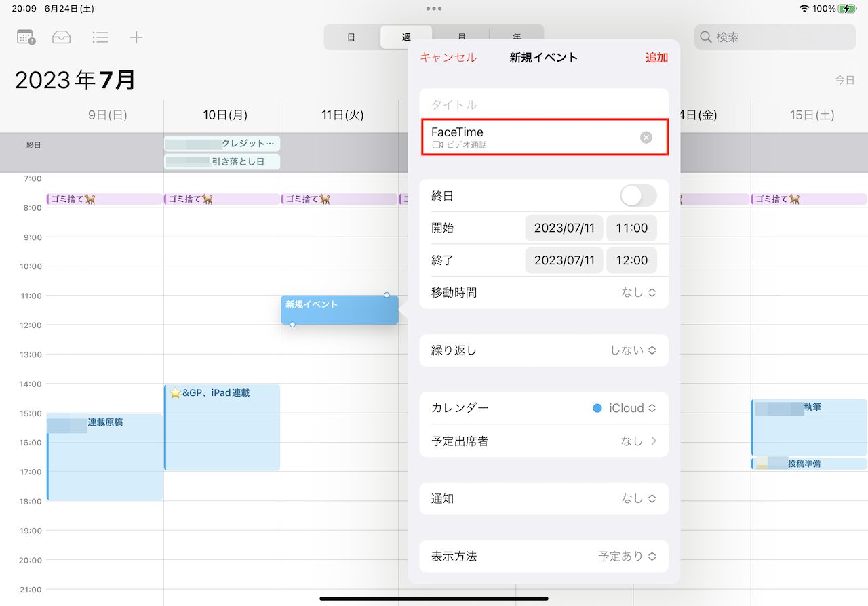
Task: Switch to the list view icon
Action: pos(100,37)
